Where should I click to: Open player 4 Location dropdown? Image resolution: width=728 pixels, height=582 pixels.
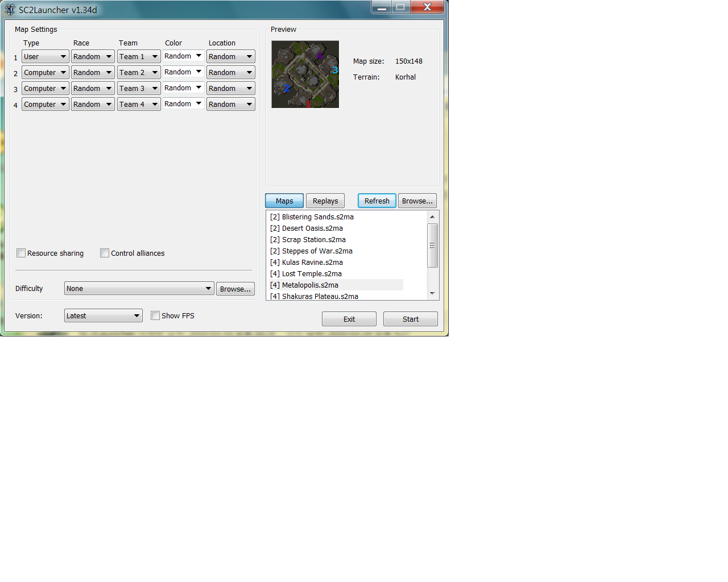(x=230, y=105)
